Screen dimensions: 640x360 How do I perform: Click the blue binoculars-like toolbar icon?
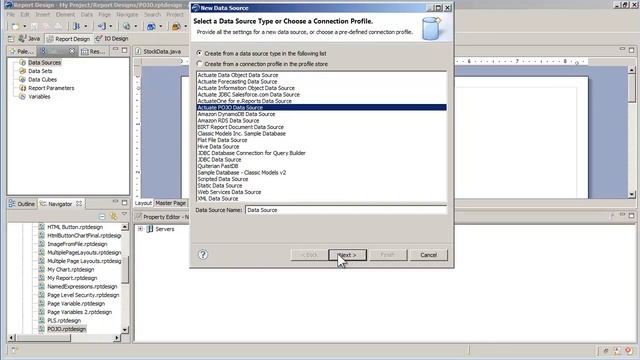[151, 27]
